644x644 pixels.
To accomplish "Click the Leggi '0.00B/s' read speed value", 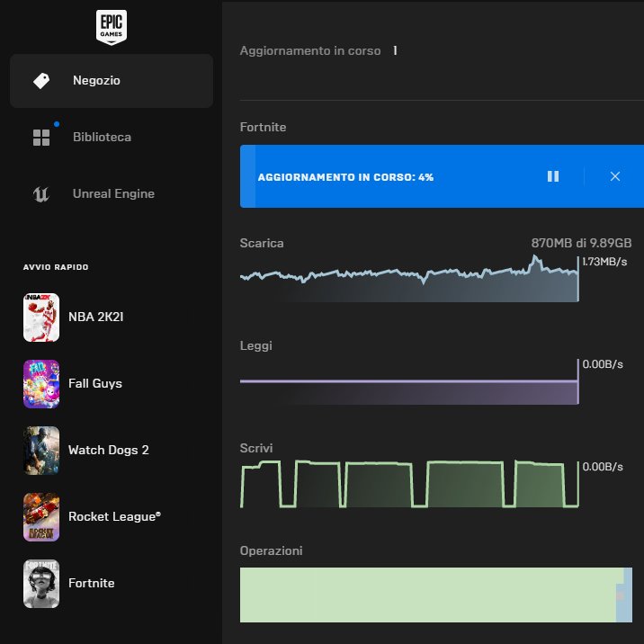I will pos(603,364).
